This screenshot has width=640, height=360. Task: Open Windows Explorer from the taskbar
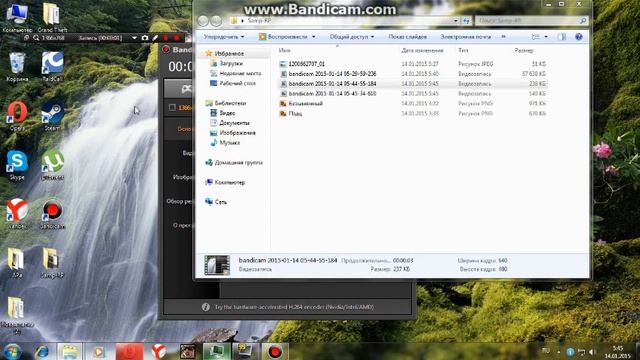tap(69, 351)
